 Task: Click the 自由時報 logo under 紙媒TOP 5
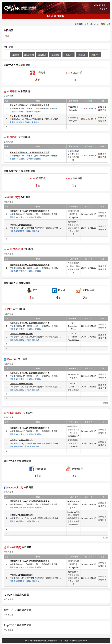coord(69,73)
